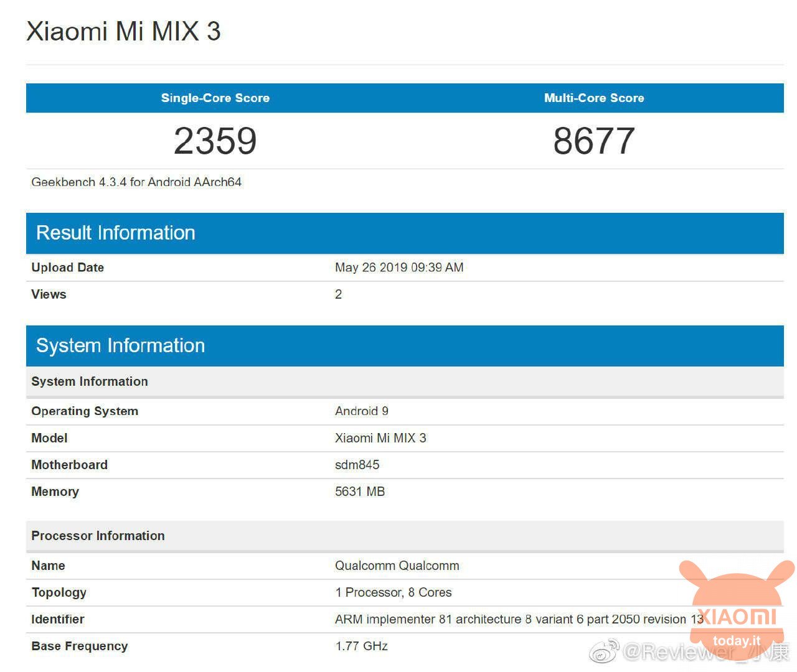This screenshot has height=672, width=797.
Task: Click the 'Model' row label
Action: 49,438
